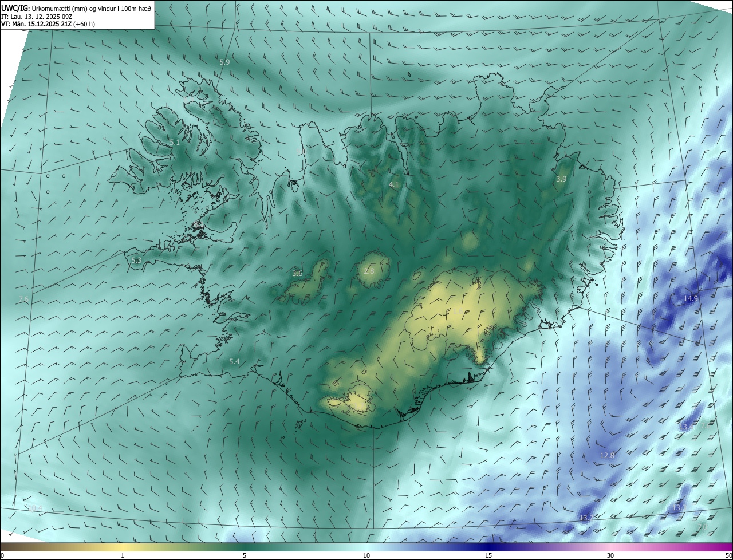733x560 pixels.
Task: Click the '1' label on the color scale
Action: coord(123,555)
